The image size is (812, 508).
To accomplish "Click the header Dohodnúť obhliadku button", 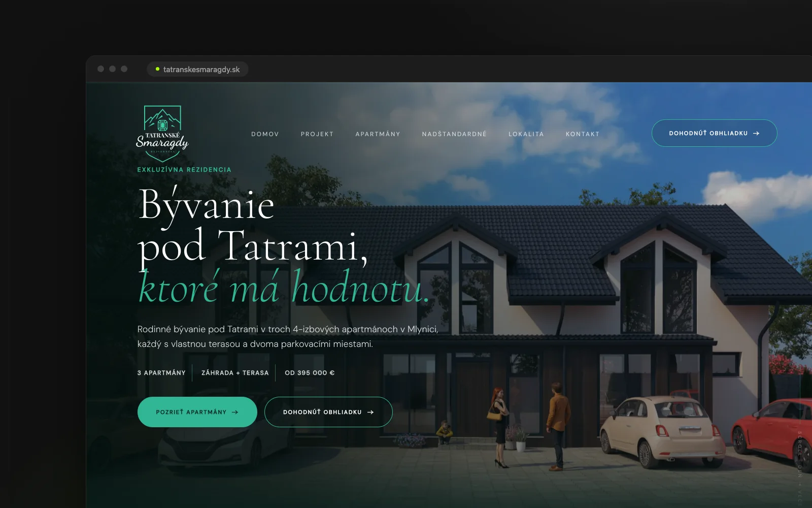I will point(714,133).
